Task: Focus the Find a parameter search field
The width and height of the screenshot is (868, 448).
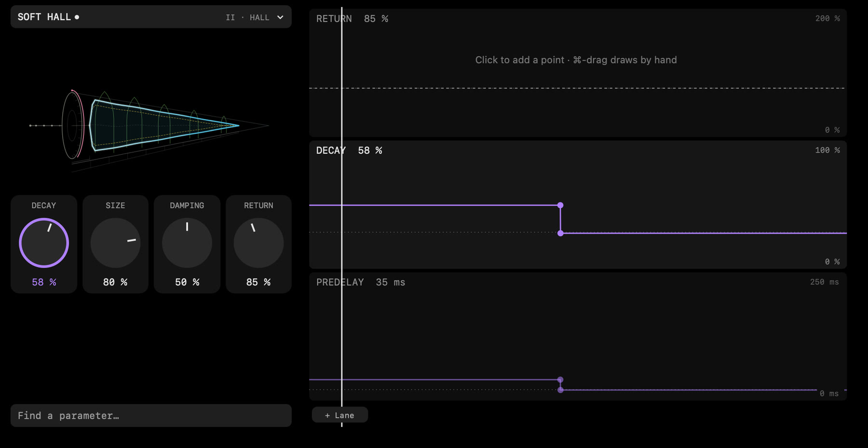Action: point(151,415)
